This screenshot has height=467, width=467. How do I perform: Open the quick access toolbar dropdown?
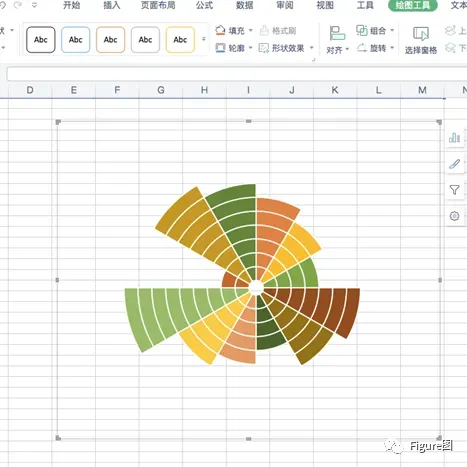click(x=34, y=5)
